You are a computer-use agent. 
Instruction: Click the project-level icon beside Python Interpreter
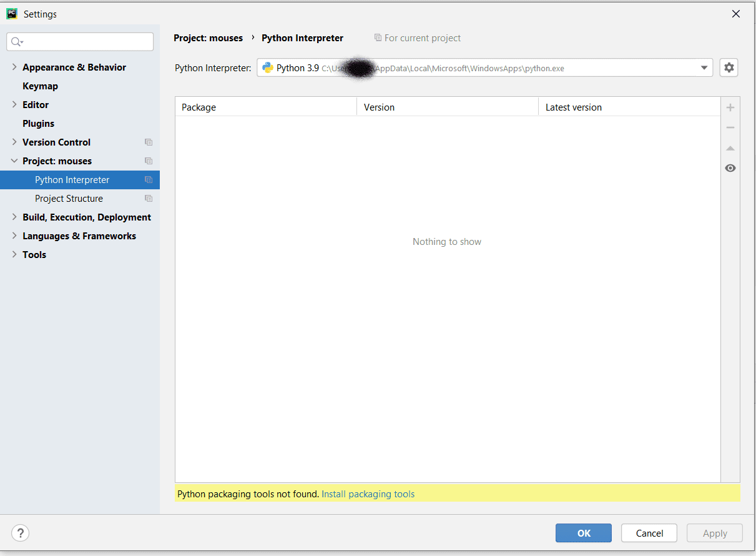[x=149, y=180]
